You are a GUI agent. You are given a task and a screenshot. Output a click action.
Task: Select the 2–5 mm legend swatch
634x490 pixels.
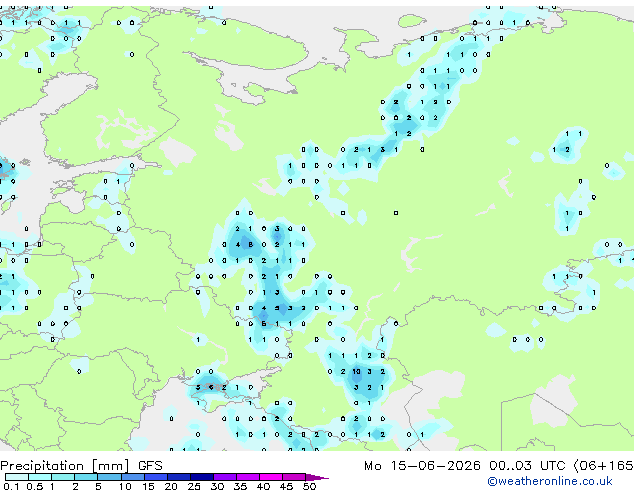[86, 477]
